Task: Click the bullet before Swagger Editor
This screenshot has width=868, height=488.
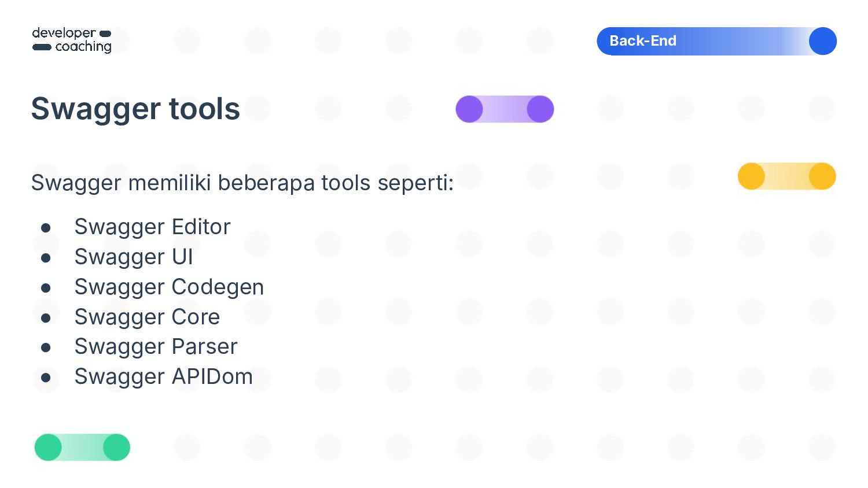Action: click(x=46, y=228)
